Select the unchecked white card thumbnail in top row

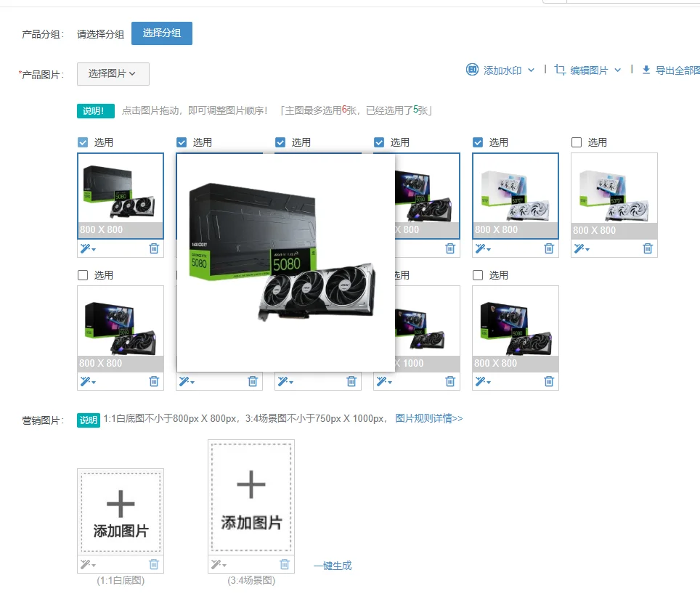coord(614,196)
